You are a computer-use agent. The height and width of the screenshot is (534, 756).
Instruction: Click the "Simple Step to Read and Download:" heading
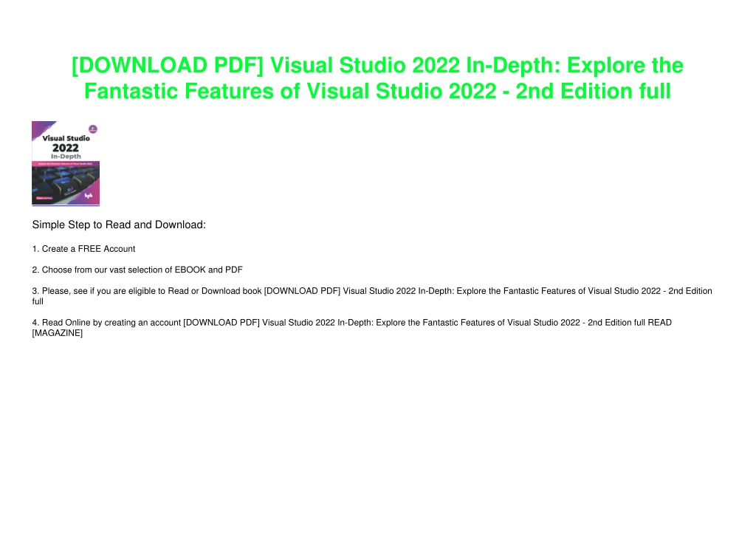click(x=119, y=225)
